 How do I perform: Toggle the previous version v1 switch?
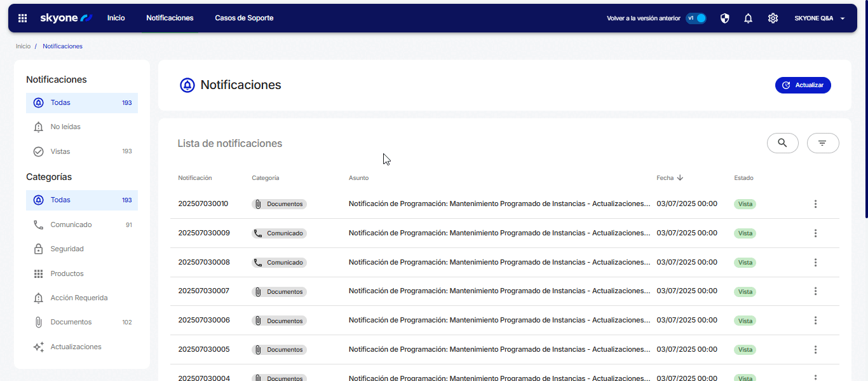696,18
